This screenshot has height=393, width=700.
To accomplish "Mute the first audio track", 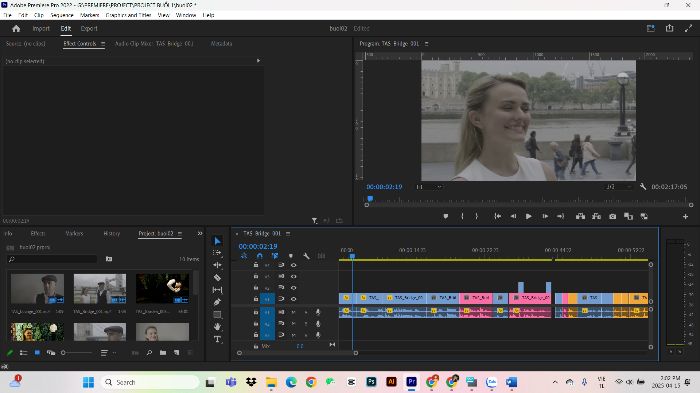I will 293,312.
